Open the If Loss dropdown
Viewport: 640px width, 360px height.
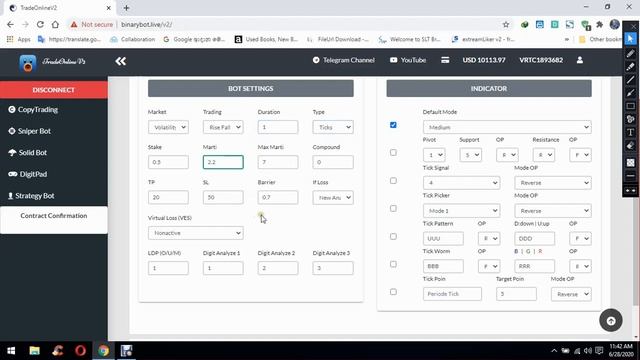tap(333, 198)
